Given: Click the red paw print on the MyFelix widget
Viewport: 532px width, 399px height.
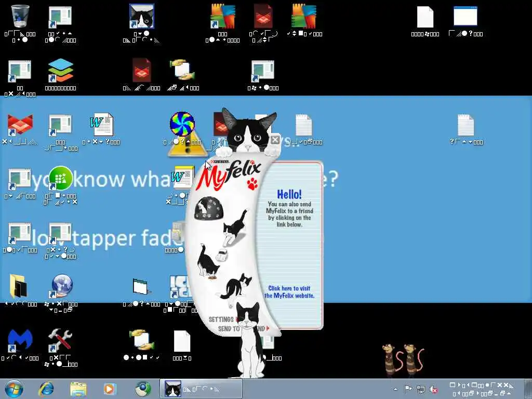Looking at the screenshot, I should click(252, 184).
